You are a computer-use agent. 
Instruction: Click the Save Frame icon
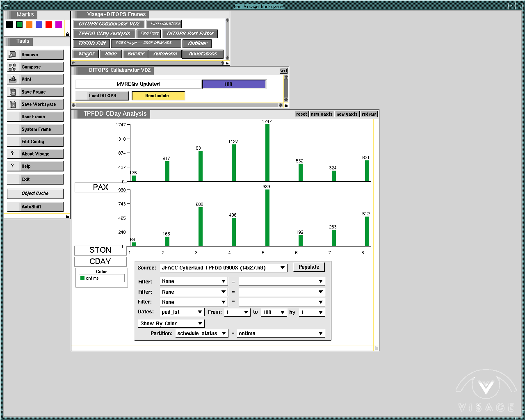(x=12, y=92)
